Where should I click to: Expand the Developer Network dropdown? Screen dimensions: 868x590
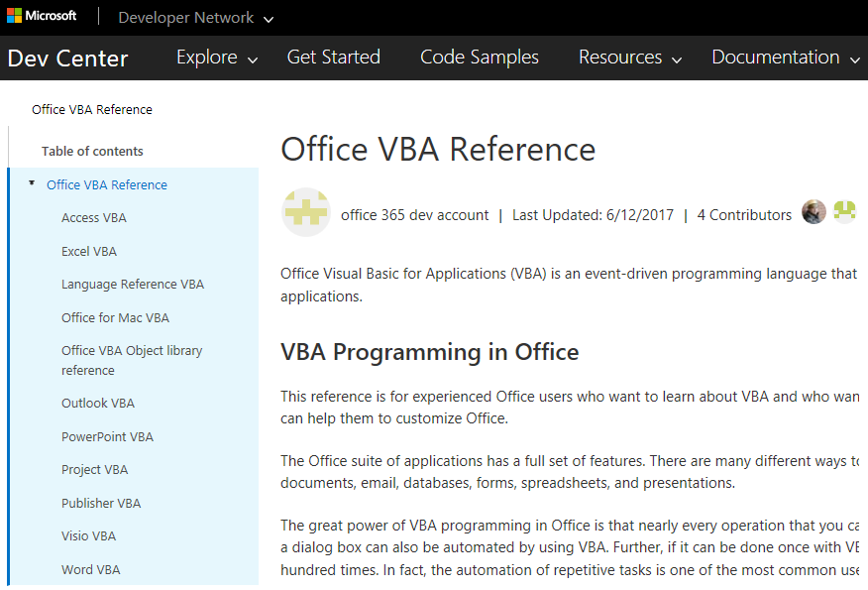pos(196,18)
